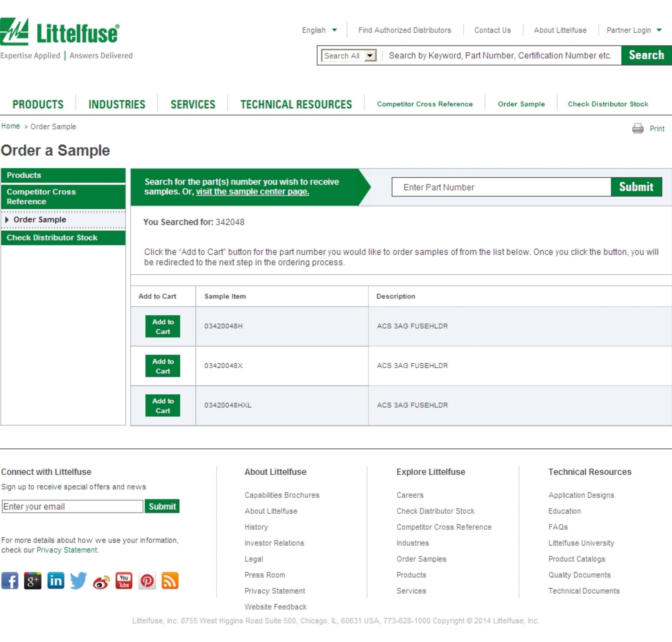Image resolution: width=672 pixels, height=642 pixels.
Task: Add 03420048X to cart
Action: click(163, 366)
